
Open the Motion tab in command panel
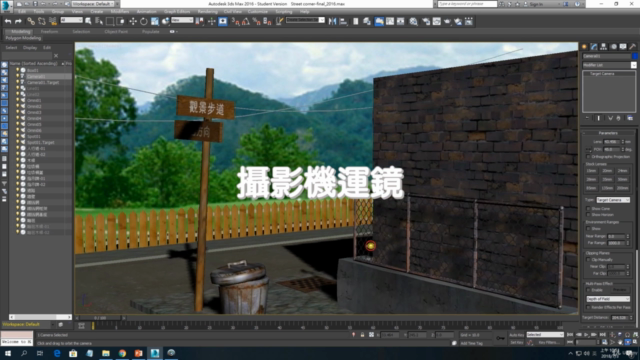pos(613,47)
